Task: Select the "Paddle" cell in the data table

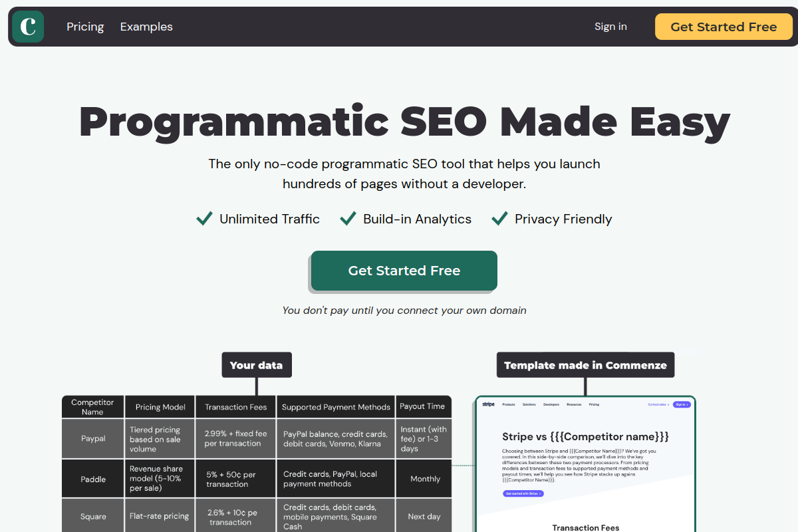Action: click(93, 479)
